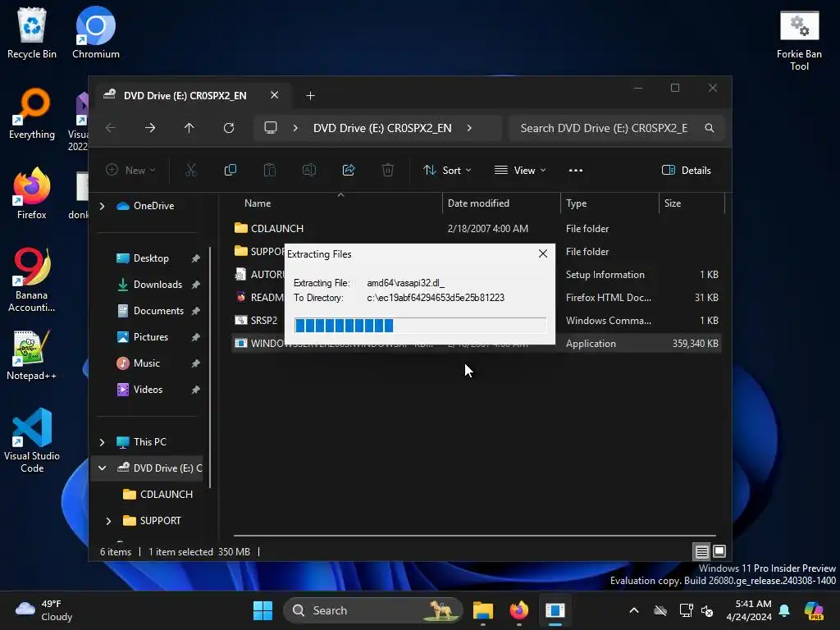Click the Delete trash toolbar icon
This screenshot has width=840, height=630.
pyautogui.click(x=388, y=171)
